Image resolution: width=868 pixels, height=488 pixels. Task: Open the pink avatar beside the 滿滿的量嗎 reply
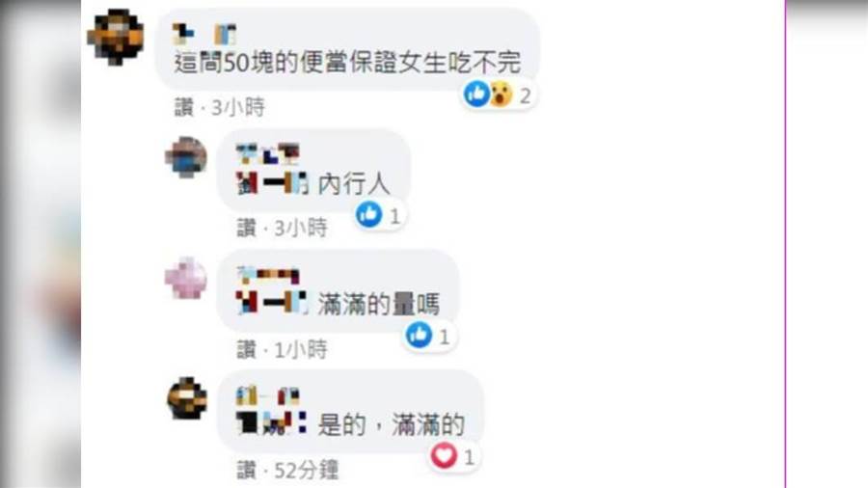(186, 278)
